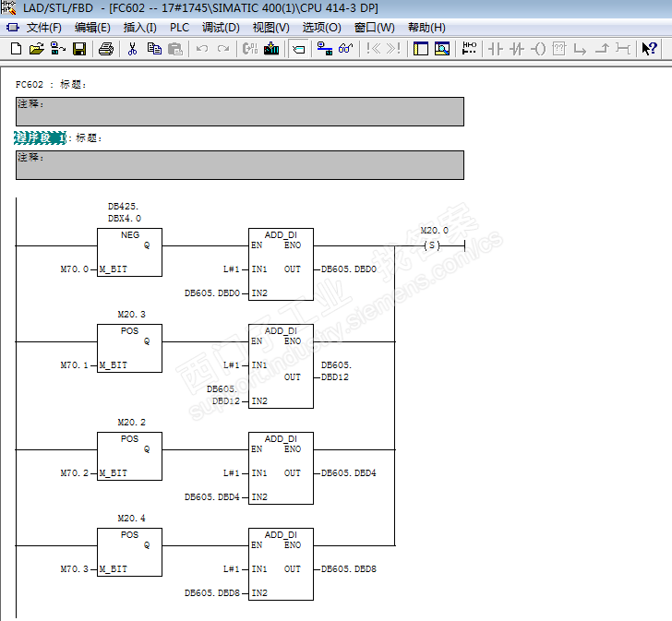Click the block comment field under FC602
This screenshot has height=621, width=672.
click(240, 112)
